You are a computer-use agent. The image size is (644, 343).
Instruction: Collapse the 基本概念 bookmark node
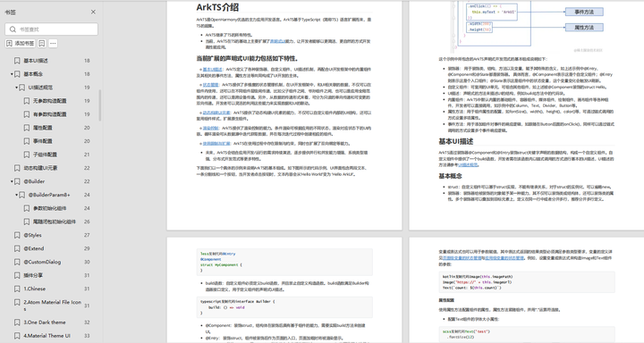point(12,74)
